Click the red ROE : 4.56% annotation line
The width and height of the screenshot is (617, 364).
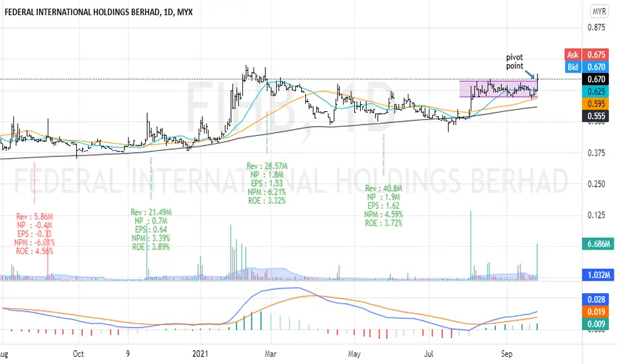[34, 251]
